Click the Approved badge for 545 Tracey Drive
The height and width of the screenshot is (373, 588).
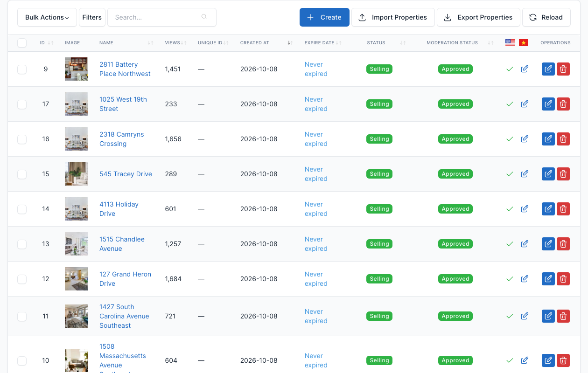pos(455,174)
